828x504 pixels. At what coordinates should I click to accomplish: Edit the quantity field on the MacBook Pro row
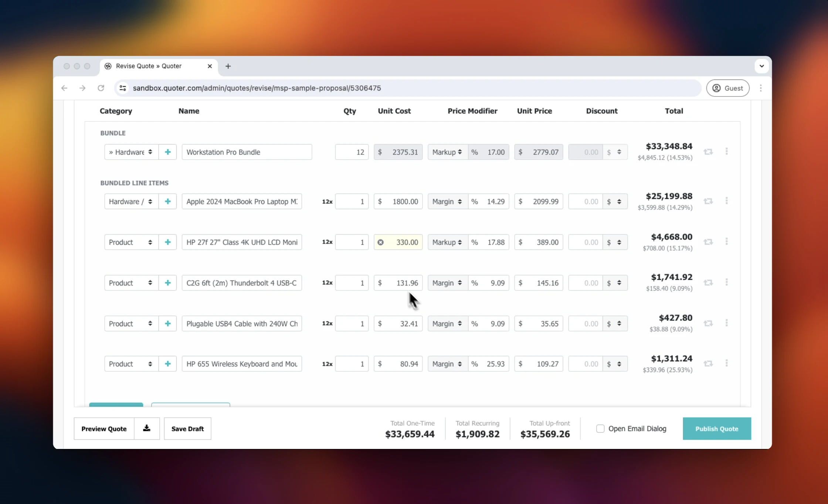click(x=352, y=201)
